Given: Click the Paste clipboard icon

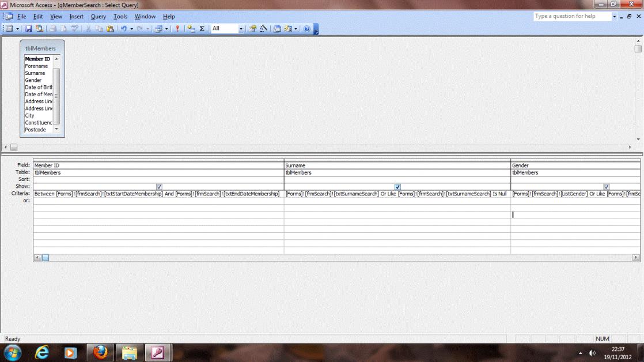Looking at the screenshot, I should [110, 29].
